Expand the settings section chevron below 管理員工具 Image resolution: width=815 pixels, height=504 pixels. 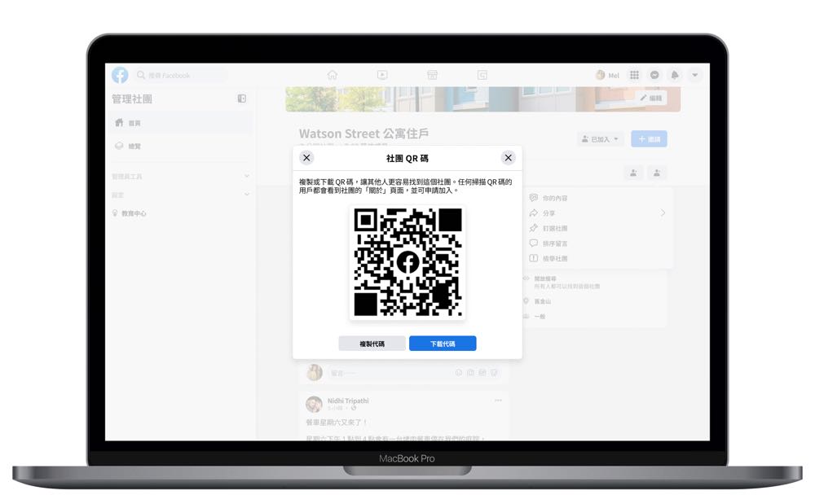click(246, 195)
